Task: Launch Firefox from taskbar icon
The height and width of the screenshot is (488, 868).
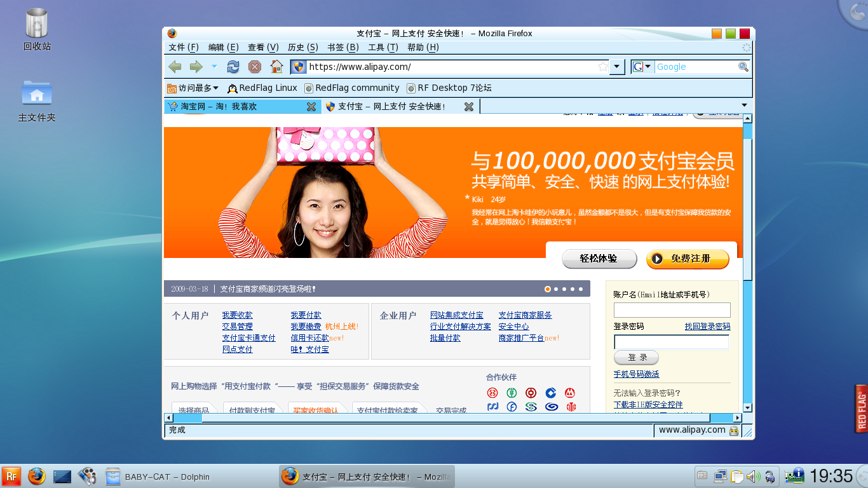Action: click(37, 476)
